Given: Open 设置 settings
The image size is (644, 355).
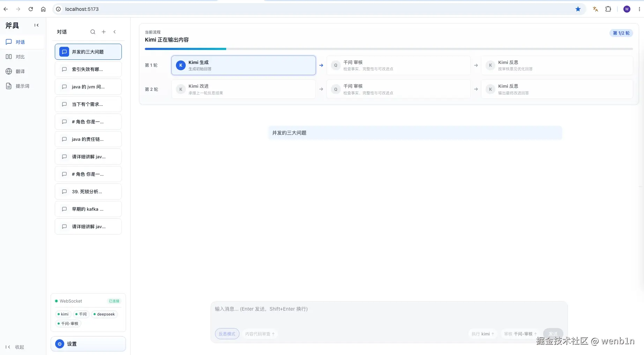Looking at the screenshot, I should tap(88, 344).
